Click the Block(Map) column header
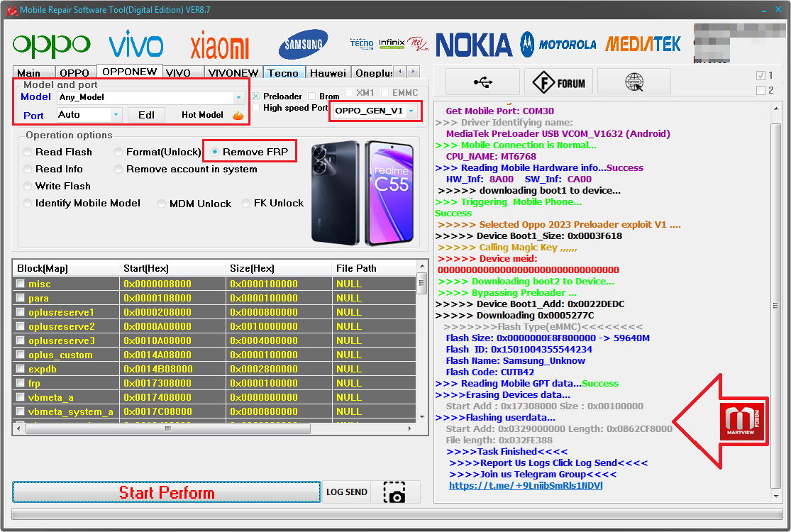The height and width of the screenshot is (532, 791). point(65,268)
